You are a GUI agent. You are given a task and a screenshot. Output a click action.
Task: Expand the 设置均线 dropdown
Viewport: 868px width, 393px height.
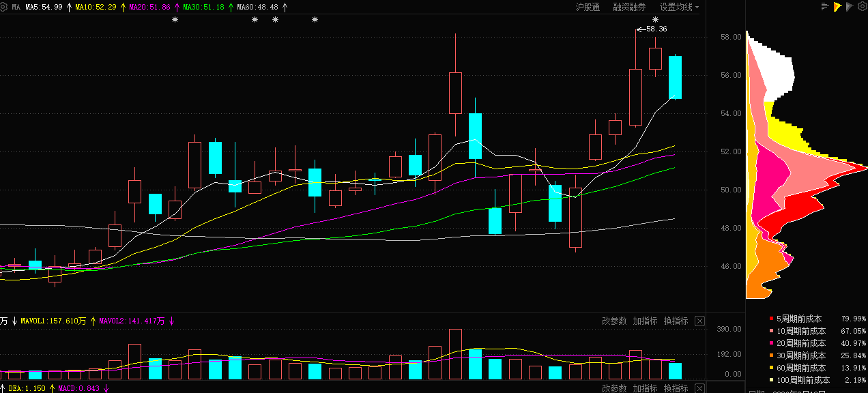(679, 7)
